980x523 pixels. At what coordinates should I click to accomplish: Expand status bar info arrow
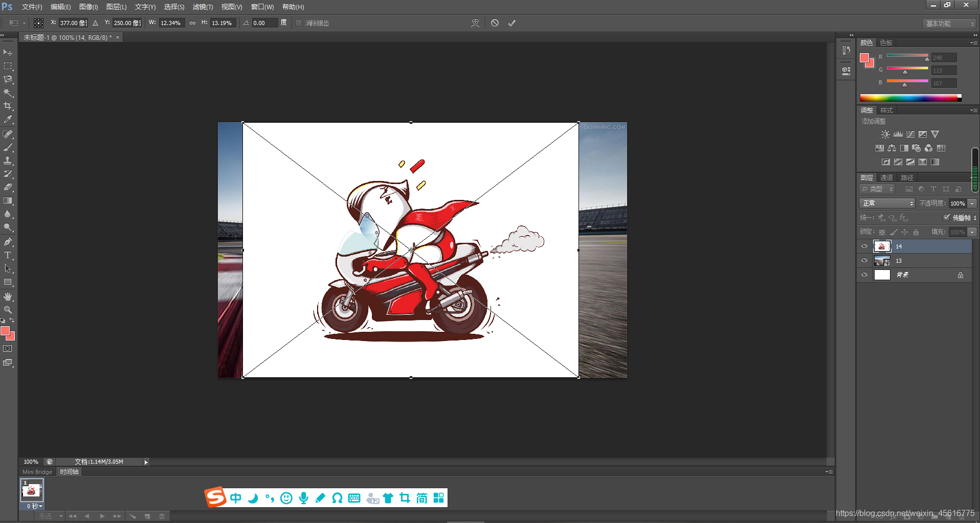pos(146,462)
